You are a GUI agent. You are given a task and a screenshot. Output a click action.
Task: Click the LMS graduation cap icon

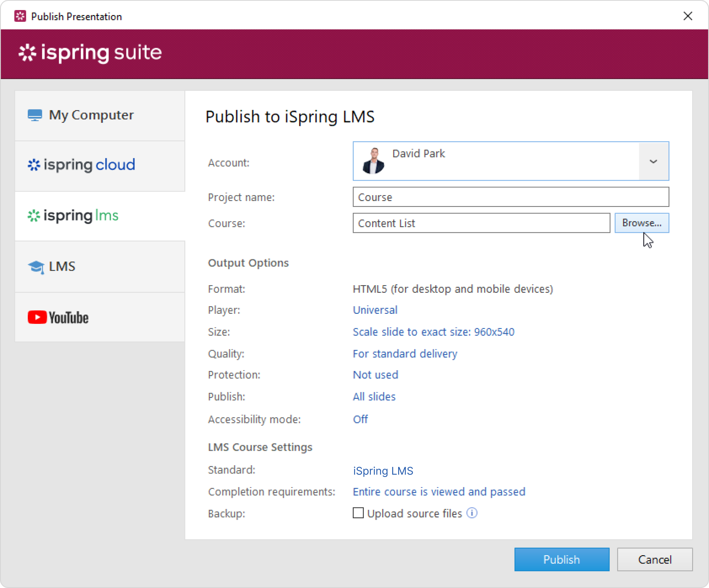point(36,267)
